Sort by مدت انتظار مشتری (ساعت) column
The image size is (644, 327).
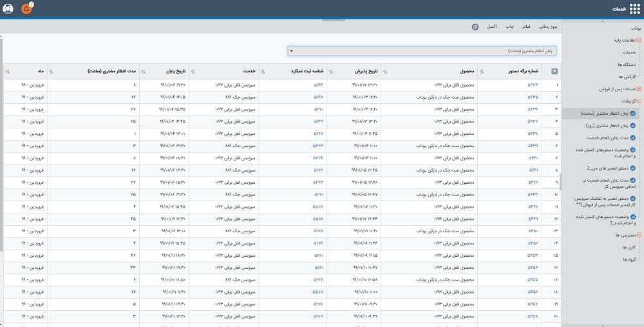pos(52,72)
